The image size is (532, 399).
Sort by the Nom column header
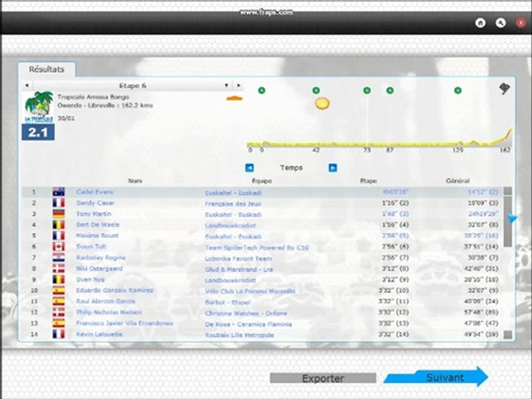(x=135, y=181)
